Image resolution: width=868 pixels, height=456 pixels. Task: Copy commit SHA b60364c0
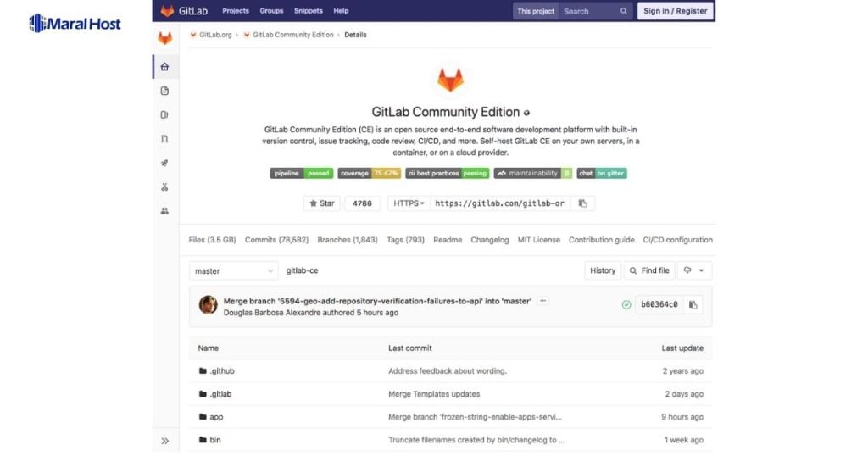(693, 304)
